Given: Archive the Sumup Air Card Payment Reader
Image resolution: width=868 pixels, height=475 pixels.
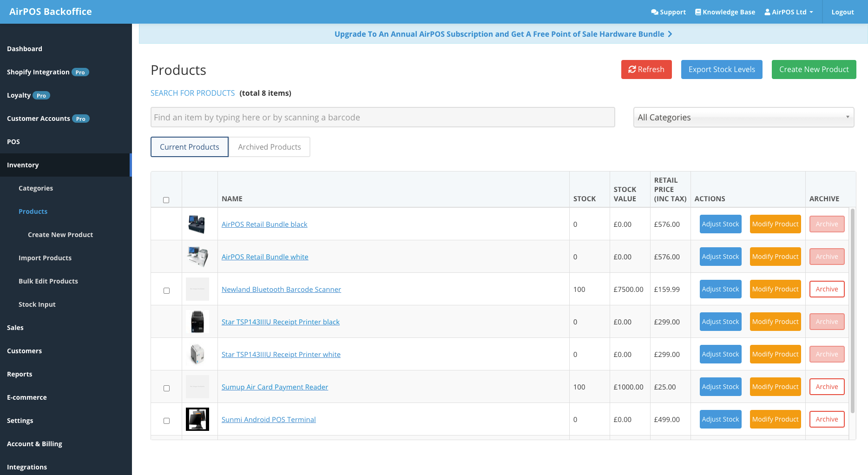Looking at the screenshot, I should [x=827, y=387].
